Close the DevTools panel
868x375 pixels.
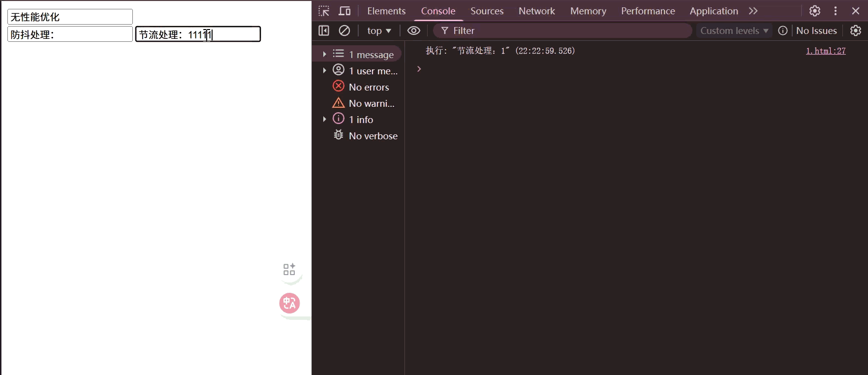tap(856, 11)
